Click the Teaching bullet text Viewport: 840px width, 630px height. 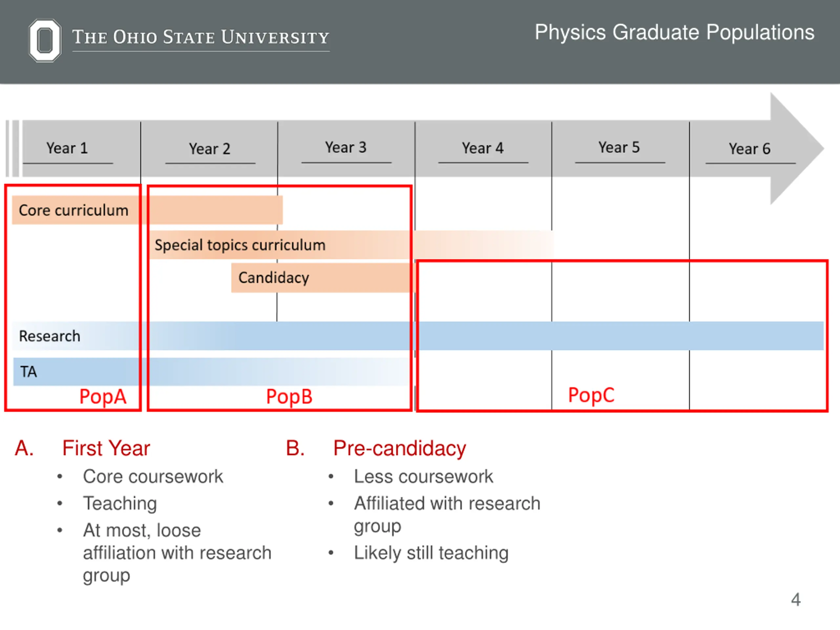(x=120, y=504)
